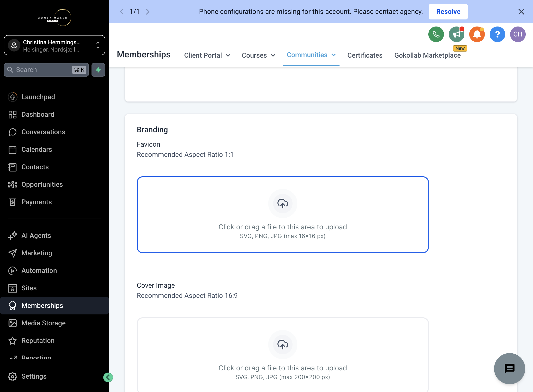The height and width of the screenshot is (392, 533).
Task: Expand the Client Portal dropdown
Action: 207,55
